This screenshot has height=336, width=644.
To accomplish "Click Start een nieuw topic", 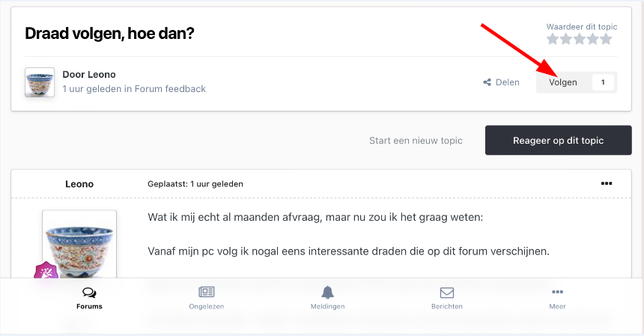I will click(x=416, y=140).
